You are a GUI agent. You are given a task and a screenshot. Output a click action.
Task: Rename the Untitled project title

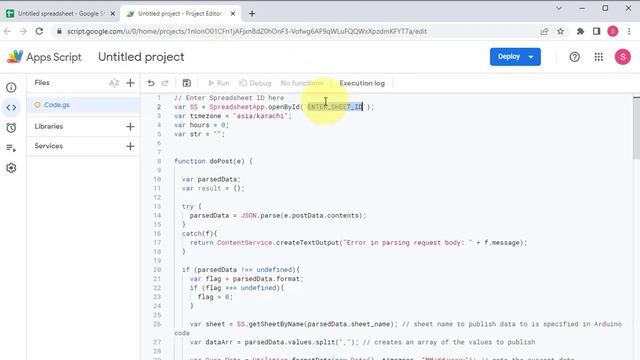point(141,57)
